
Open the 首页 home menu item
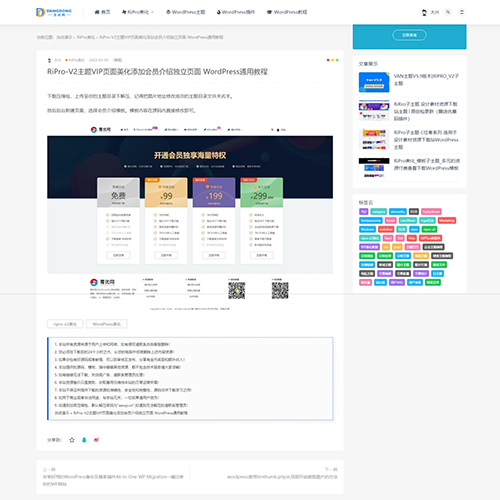coord(102,12)
